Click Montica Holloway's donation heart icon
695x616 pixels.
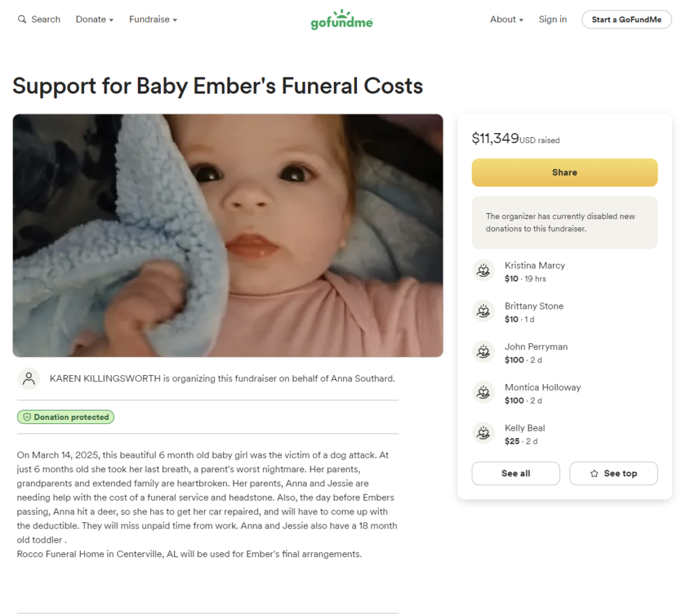483,393
